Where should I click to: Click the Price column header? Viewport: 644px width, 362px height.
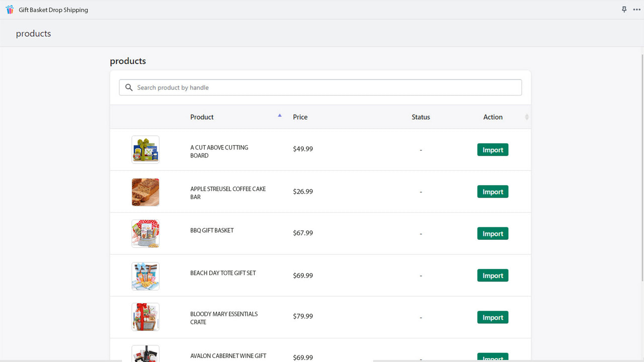click(x=300, y=117)
